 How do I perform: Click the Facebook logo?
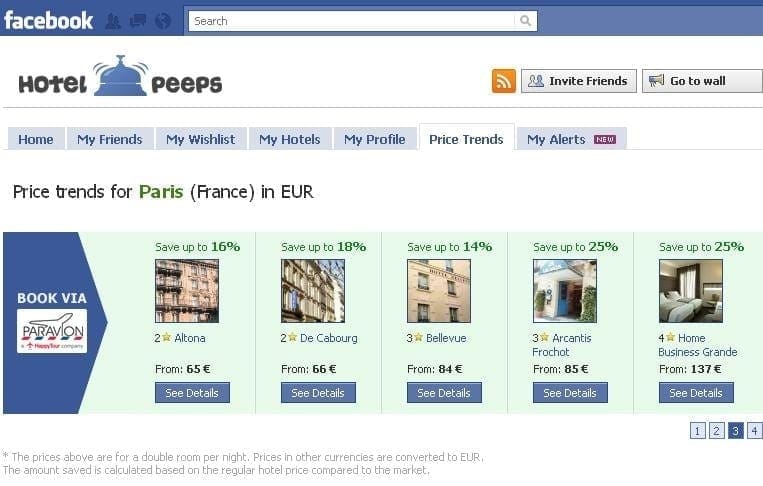click(x=48, y=20)
